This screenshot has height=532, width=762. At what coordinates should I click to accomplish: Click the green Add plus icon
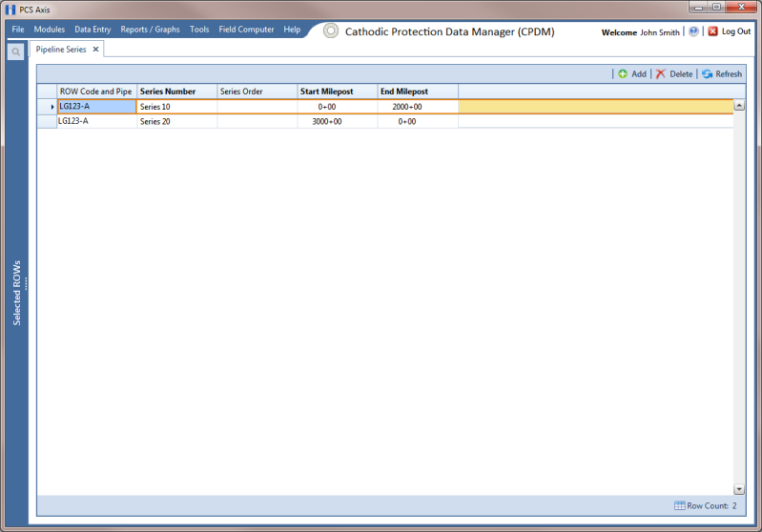tap(623, 73)
